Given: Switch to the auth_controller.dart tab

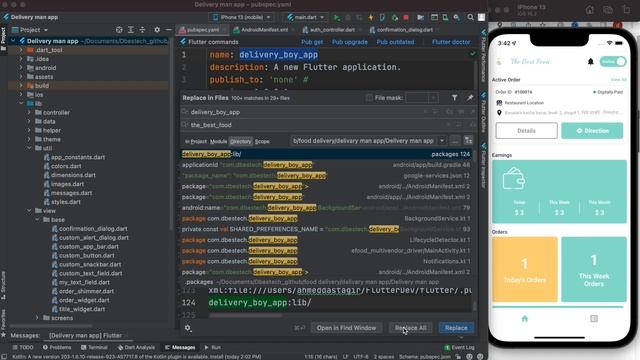Looking at the screenshot, I should 332,30.
